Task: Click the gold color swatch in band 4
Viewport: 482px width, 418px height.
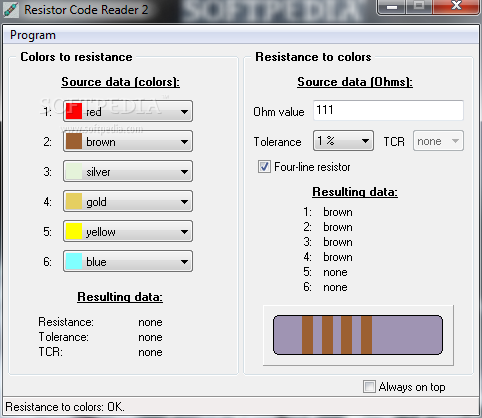Action: click(x=74, y=201)
